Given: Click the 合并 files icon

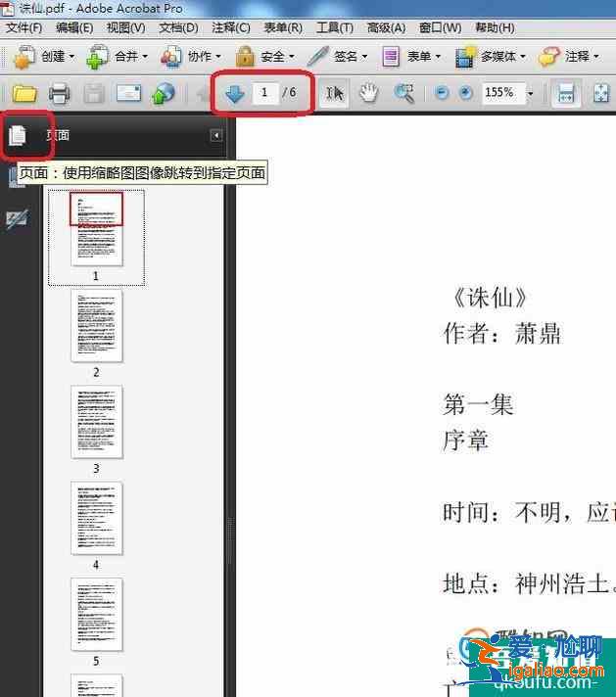Looking at the screenshot, I should [x=97, y=57].
